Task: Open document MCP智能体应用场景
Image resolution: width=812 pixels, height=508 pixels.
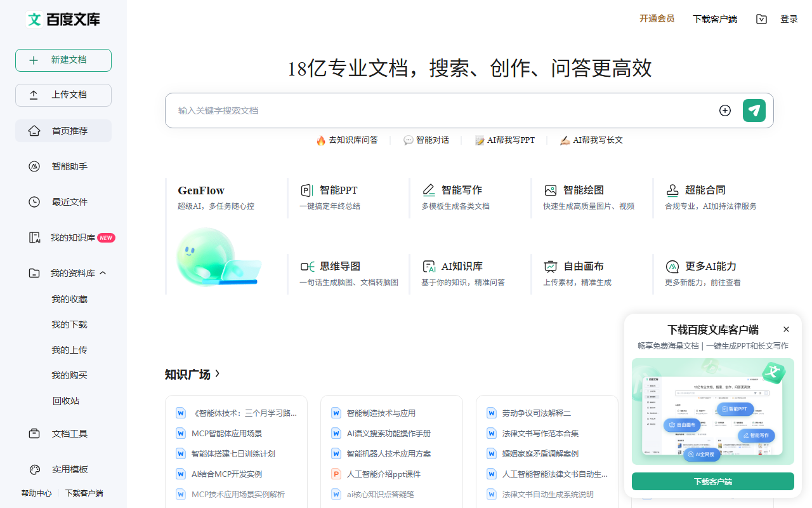Action: pos(227,433)
